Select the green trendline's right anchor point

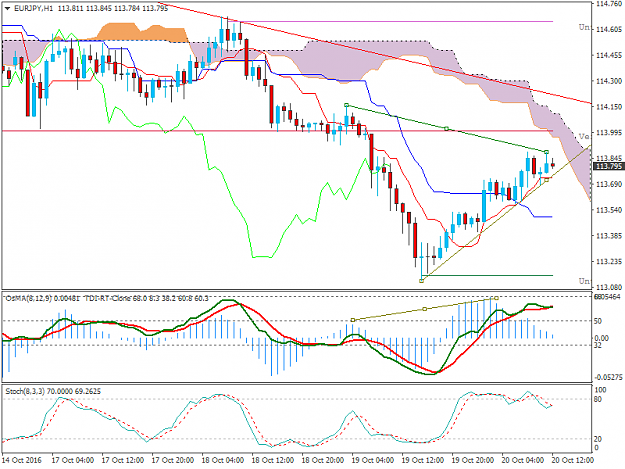(x=546, y=152)
